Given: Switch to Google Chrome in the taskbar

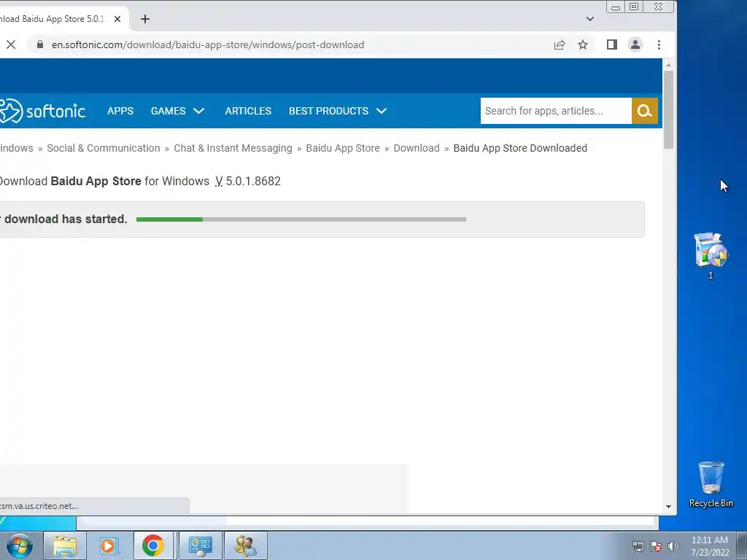Looking at the screenshot, I should coord(153,545).
